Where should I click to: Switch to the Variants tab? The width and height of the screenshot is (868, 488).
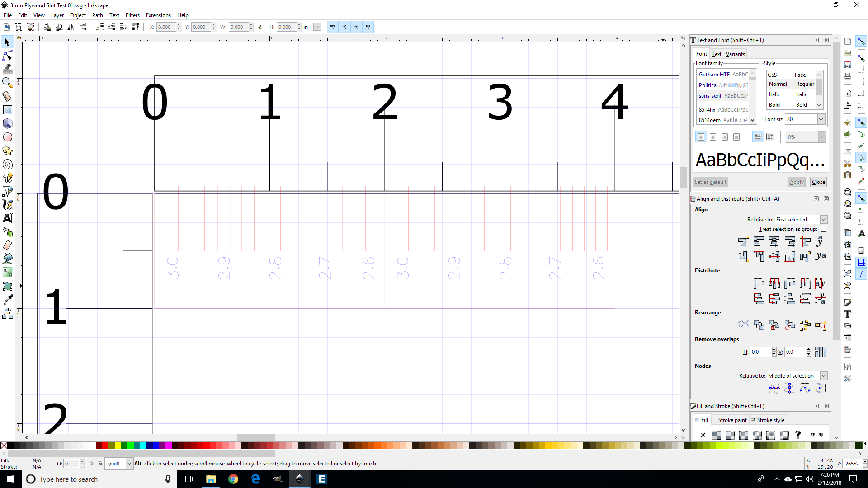(x=735, y=54)
